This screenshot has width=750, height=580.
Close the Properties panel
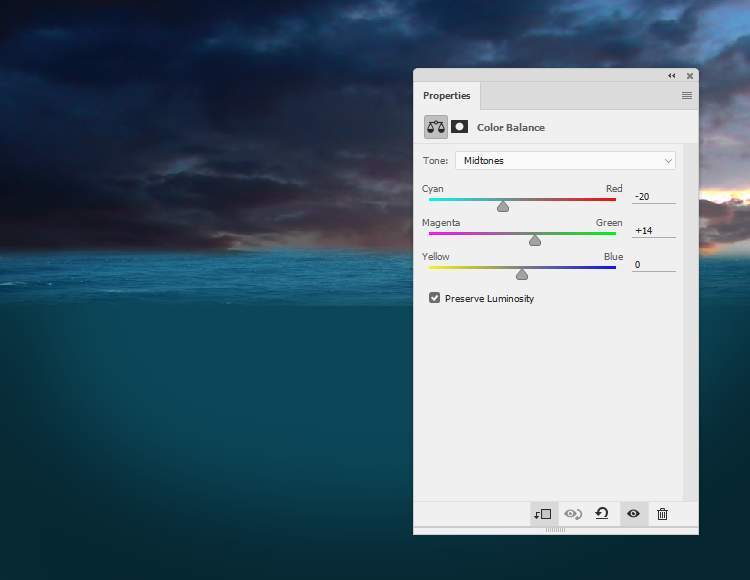tap(690, 76)
